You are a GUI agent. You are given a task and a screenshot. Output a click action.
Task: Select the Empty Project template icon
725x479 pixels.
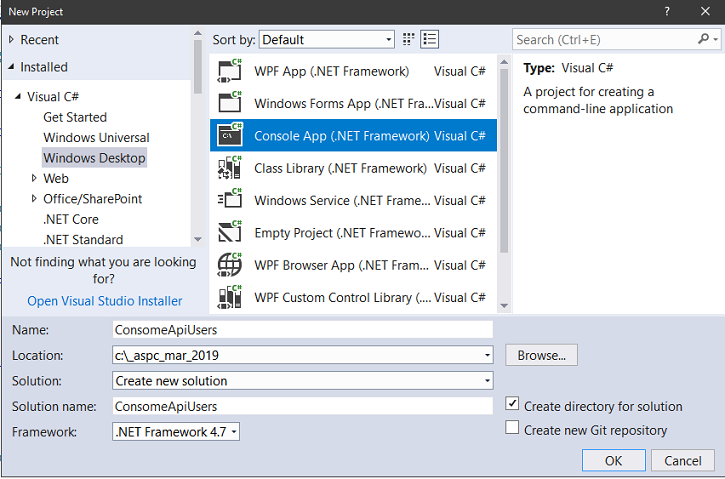(230, 232)
